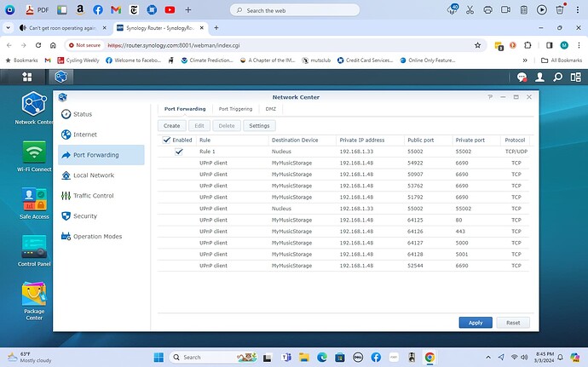Viewport: 588px width, 367px height.
Task: Select the row with public port 52544
Action: 343,266
